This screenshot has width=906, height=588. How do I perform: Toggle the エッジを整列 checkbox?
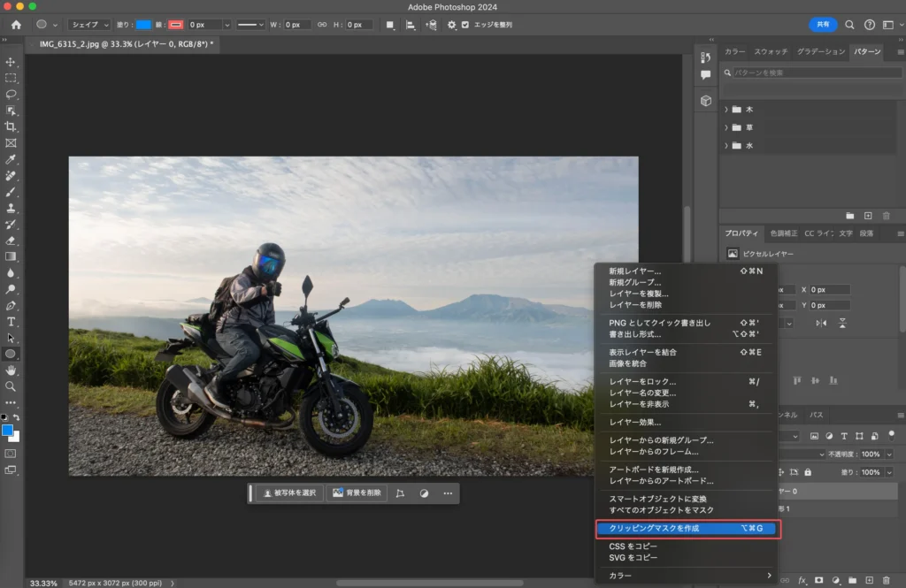click(x=465, y=25)
